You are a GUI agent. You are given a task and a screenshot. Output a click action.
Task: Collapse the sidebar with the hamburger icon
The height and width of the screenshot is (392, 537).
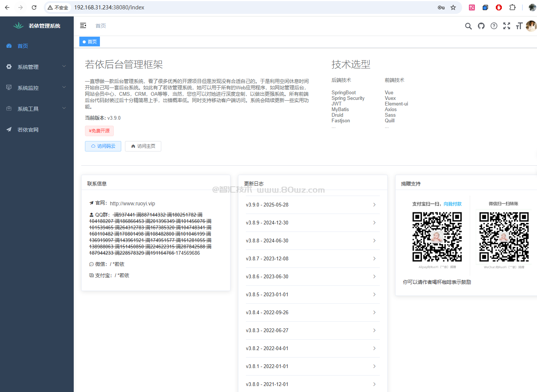coord(83,25)
